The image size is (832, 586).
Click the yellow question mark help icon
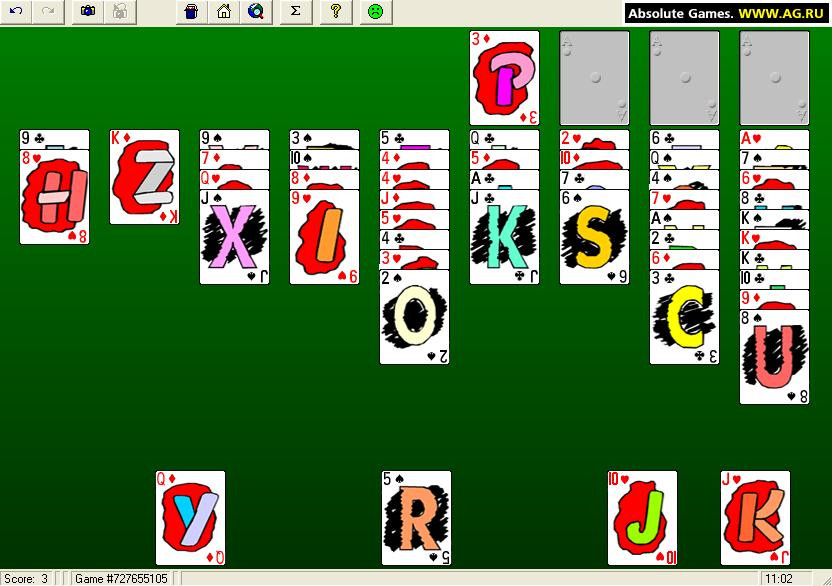point(336,12)
